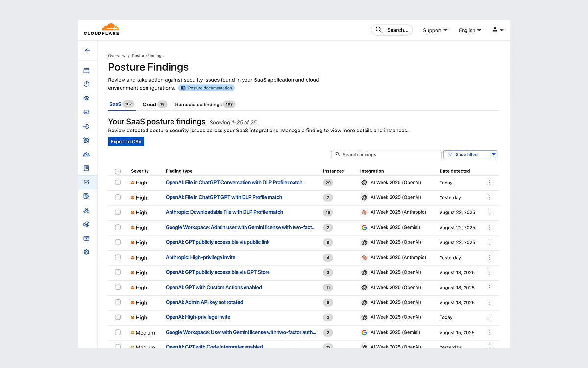
Task: Check the Anthropic High-privilege invite row
Action: point(118,257)
